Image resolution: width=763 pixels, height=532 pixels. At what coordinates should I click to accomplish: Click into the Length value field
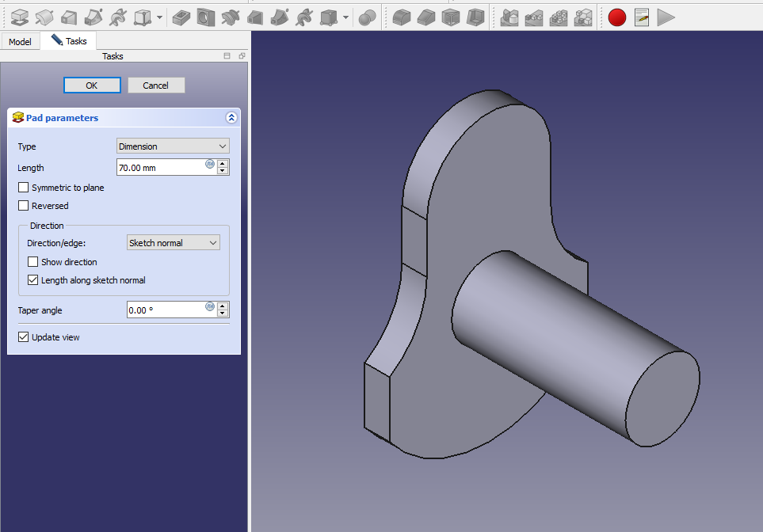pyautogui.click(x=160, y=168)
